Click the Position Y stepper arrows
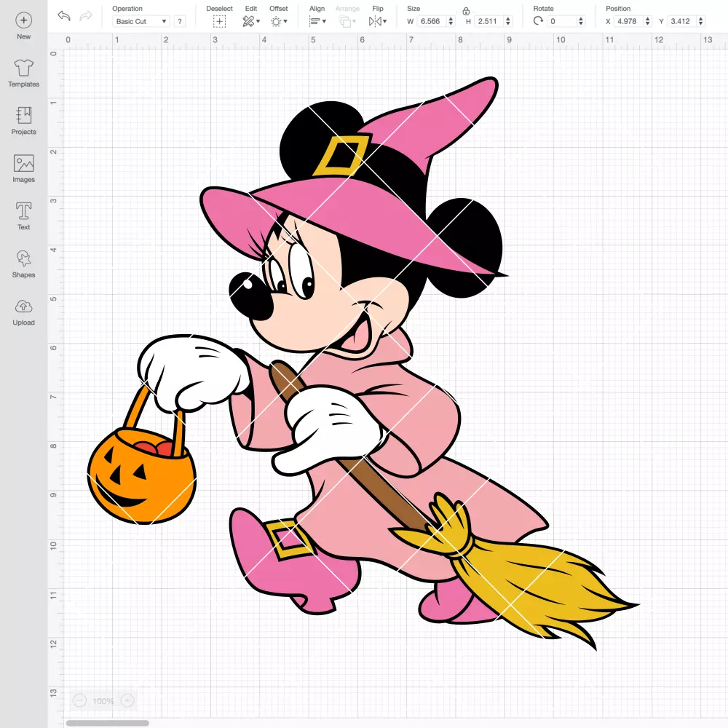 pyautogui.click(x=701, y=21)
